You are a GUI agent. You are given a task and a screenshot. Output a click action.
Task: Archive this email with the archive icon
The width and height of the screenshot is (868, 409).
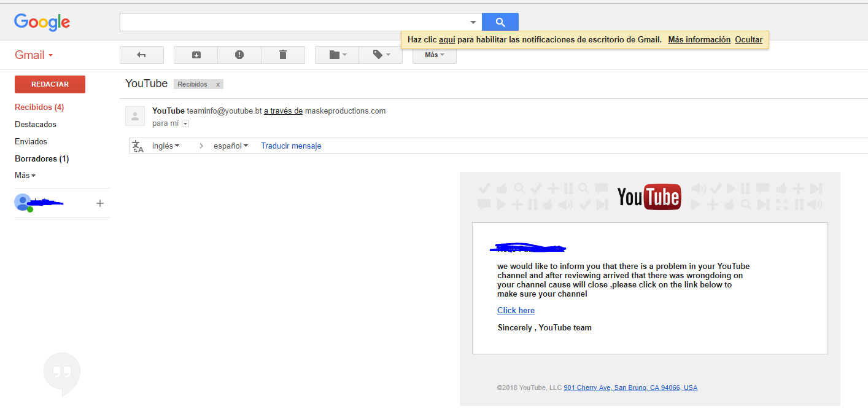(x=196, y=55)
